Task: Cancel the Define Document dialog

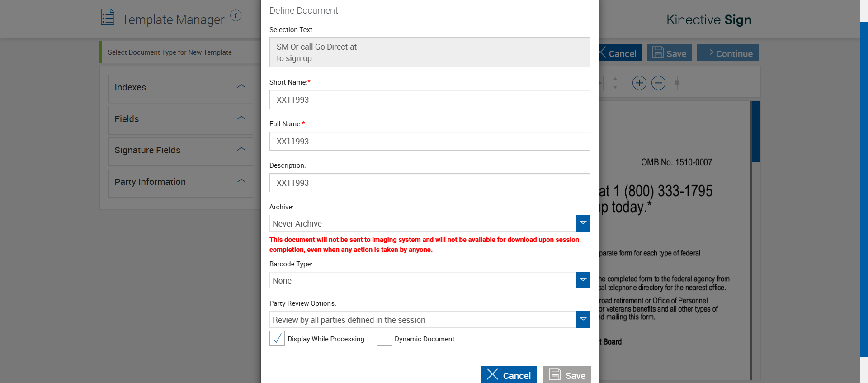Action: 509,375
